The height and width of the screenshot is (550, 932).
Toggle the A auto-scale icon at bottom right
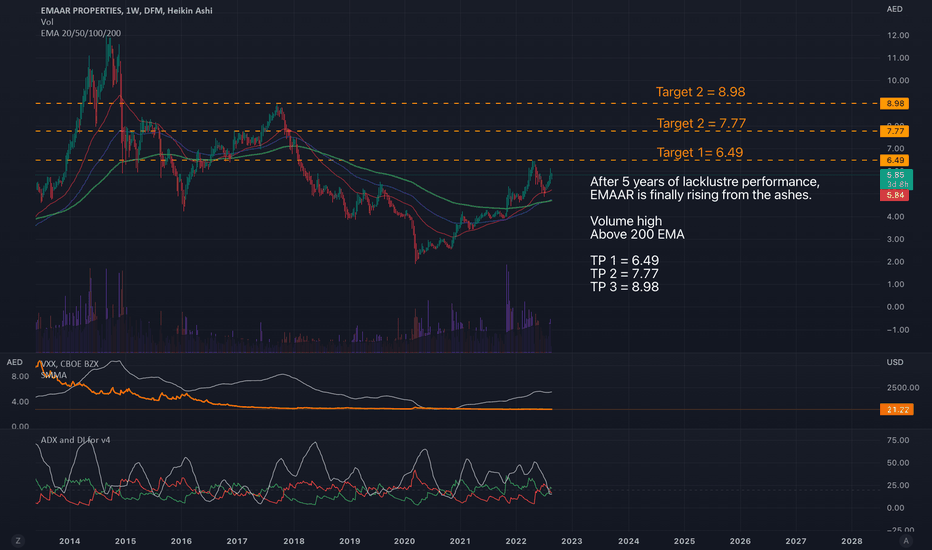[906, 540]
